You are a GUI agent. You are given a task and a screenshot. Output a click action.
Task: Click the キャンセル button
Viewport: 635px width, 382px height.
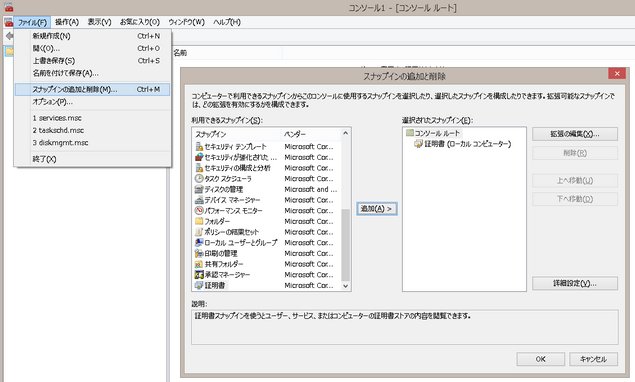(x=593, y=359)
